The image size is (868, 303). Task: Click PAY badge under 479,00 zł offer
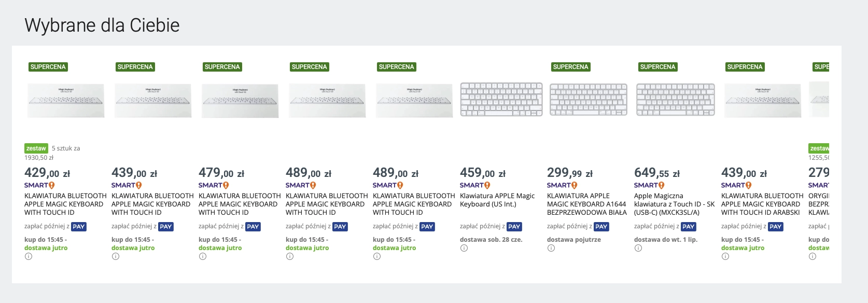click(x=253, y=227)
